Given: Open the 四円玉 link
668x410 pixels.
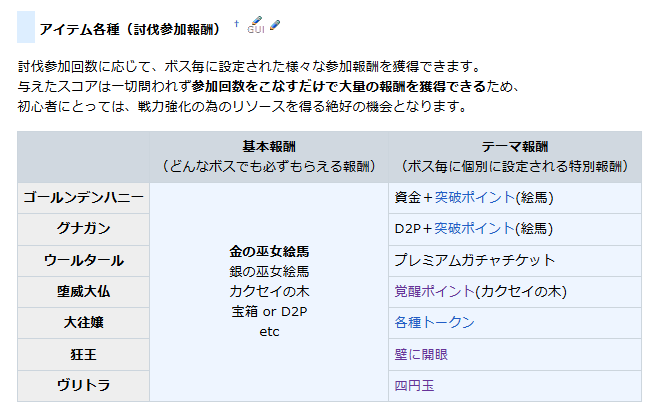Looking at the screenshot, I should pyautogui.click(x=415, y=385).
